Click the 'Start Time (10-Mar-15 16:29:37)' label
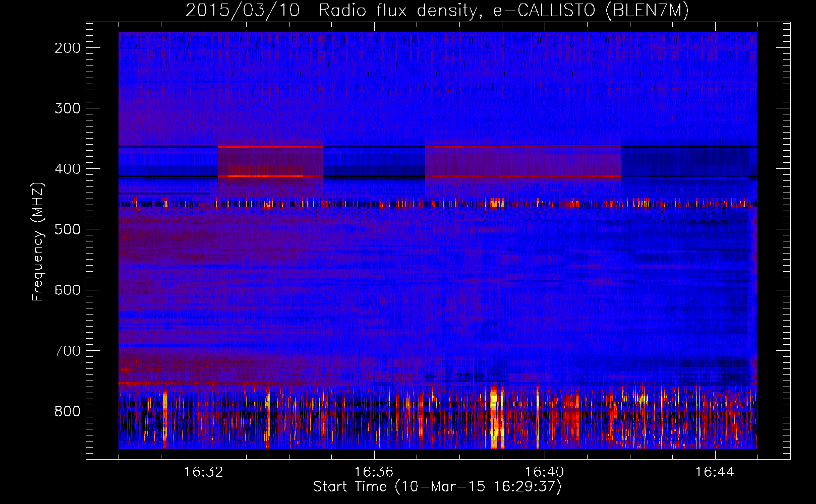Image resolution: width=816 pixels, height=504 pixels. [x=437, y=487]
